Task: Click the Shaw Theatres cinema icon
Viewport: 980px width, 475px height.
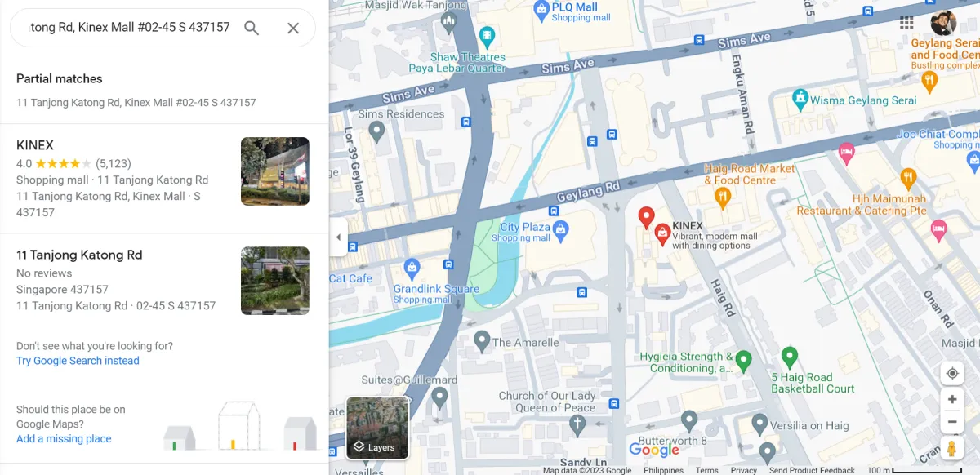Action: pos(488,36)
